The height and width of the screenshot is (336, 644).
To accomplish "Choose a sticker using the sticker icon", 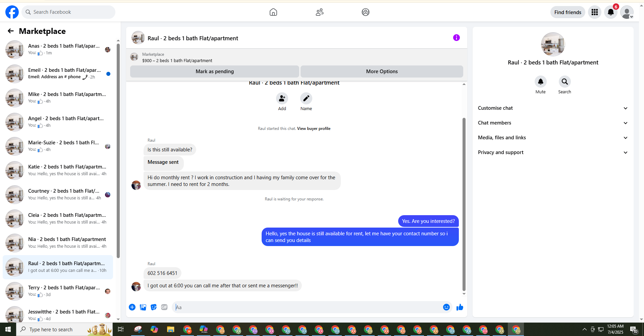I will point(154,307).
